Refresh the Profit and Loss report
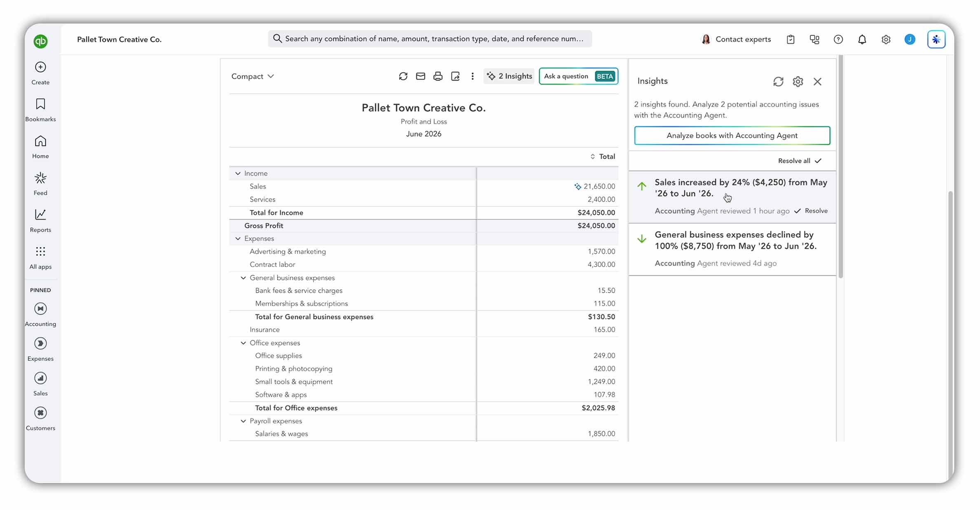Viewport: 980px width, 510px height. [403, 76]
